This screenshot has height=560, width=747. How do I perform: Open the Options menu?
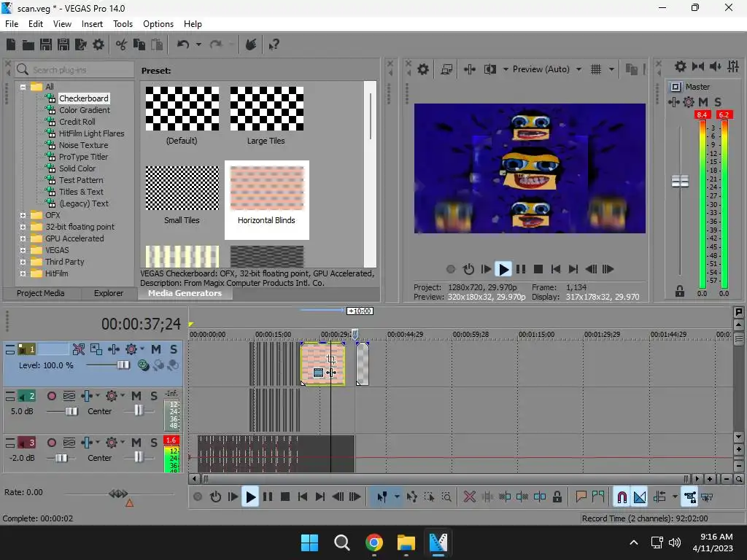tap(158, 24)
